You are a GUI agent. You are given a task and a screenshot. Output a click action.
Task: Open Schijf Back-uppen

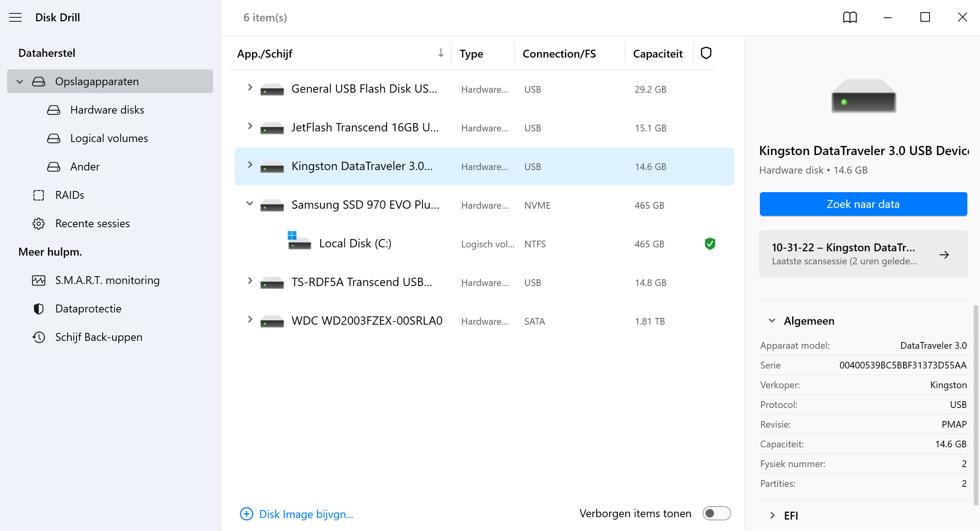click(99, 337)
